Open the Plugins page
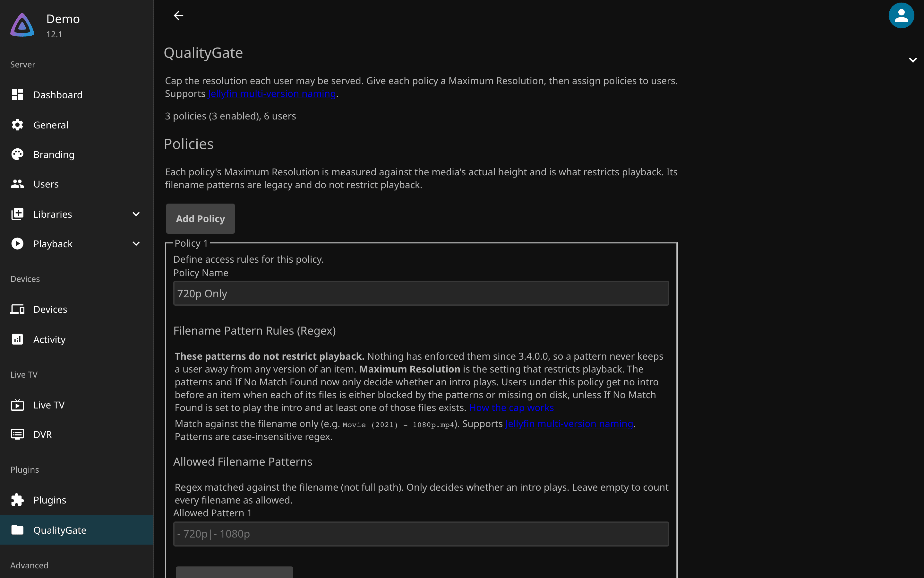This screenshot has width=924, height=578. (x=77, y=500)
